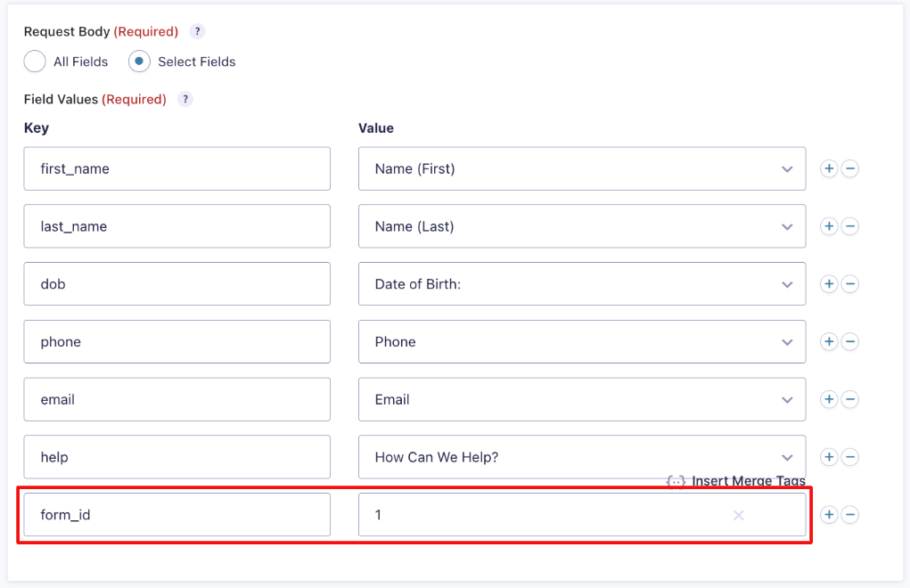Screen dimensions: 910x588
Task: Open the Email value dropdown
Action: point(787,399)
